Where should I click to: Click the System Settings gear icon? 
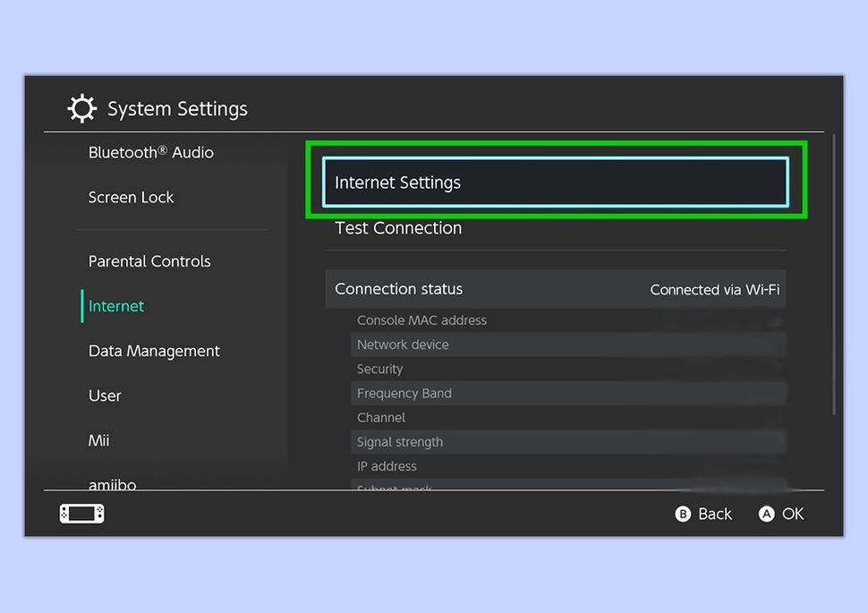click(81, 107)
